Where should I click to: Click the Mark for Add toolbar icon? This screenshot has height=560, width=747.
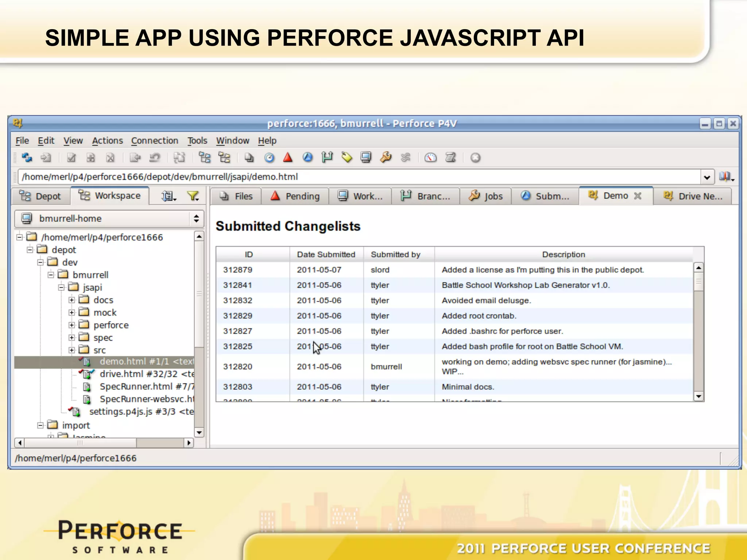click(x=90, y=157)
